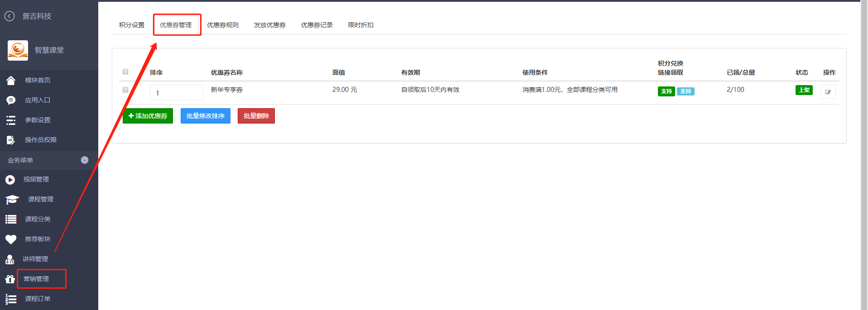868x310 pixels.
Task: Switch to the 限时折扣 tab
Action: coord(361,25)
